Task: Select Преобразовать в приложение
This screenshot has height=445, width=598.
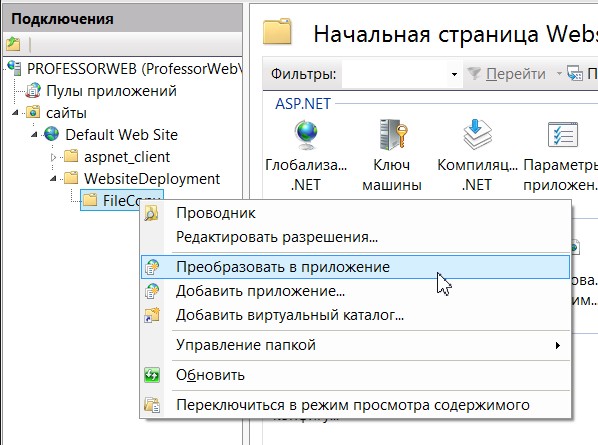Action: click(355, 267)
